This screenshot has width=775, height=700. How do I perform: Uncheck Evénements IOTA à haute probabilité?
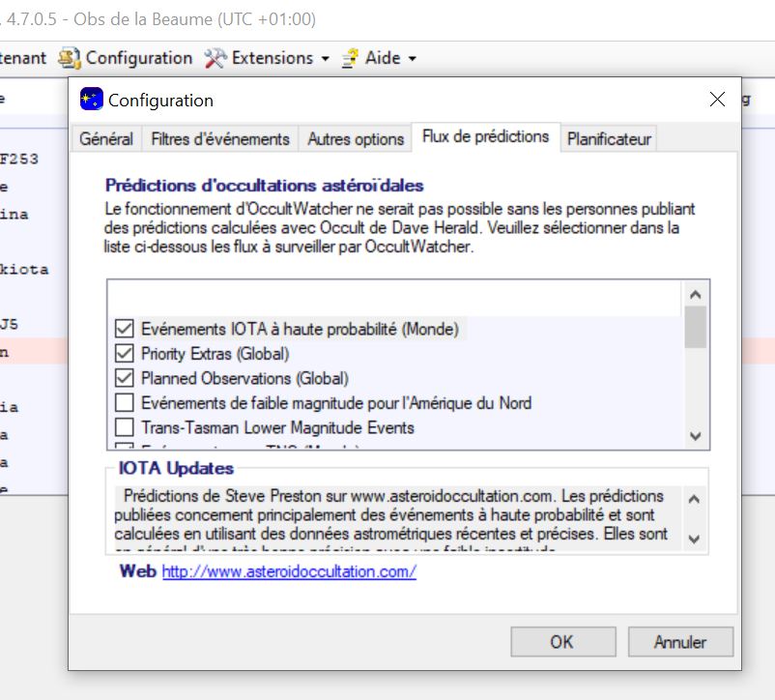pos(124,329)
